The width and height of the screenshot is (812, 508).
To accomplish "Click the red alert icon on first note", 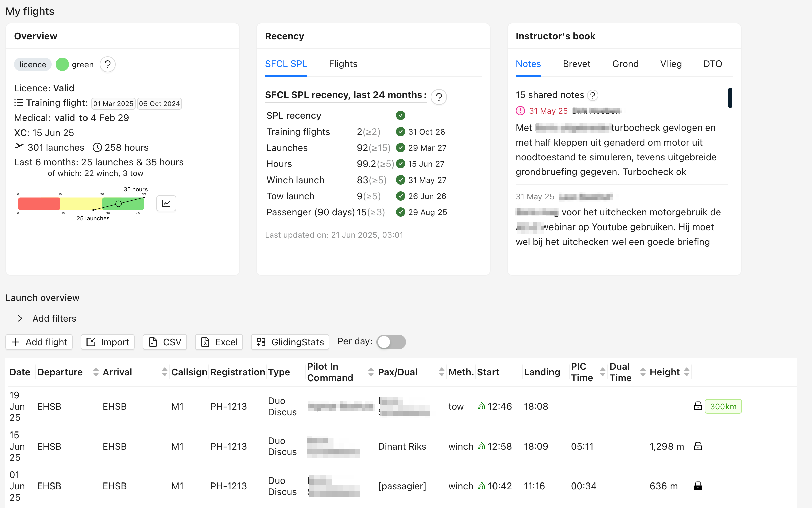I will coord(520,111).
